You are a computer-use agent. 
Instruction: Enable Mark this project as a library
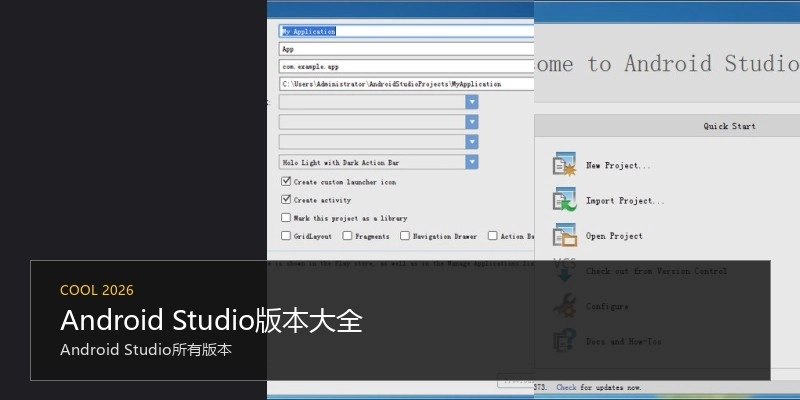pos(286,218)
